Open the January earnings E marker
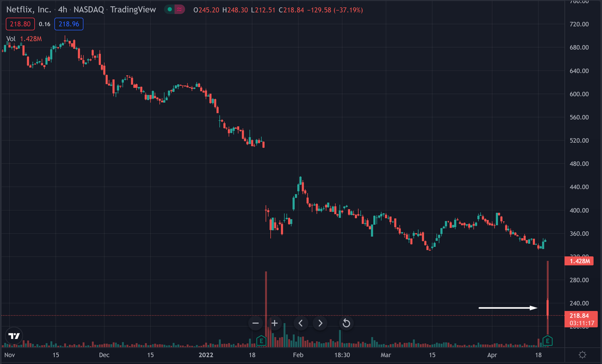Image resolution: width=602 pixels, height=364 pixels. pos(261,341)
